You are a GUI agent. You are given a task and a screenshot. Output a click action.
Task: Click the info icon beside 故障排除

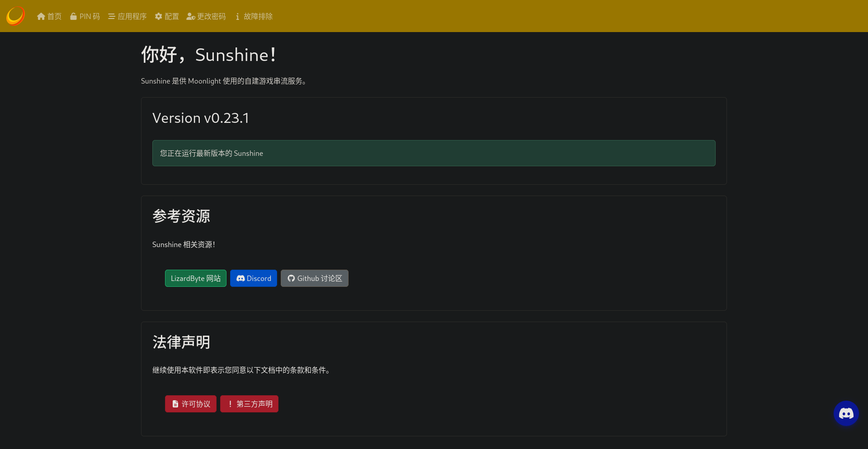237,17
